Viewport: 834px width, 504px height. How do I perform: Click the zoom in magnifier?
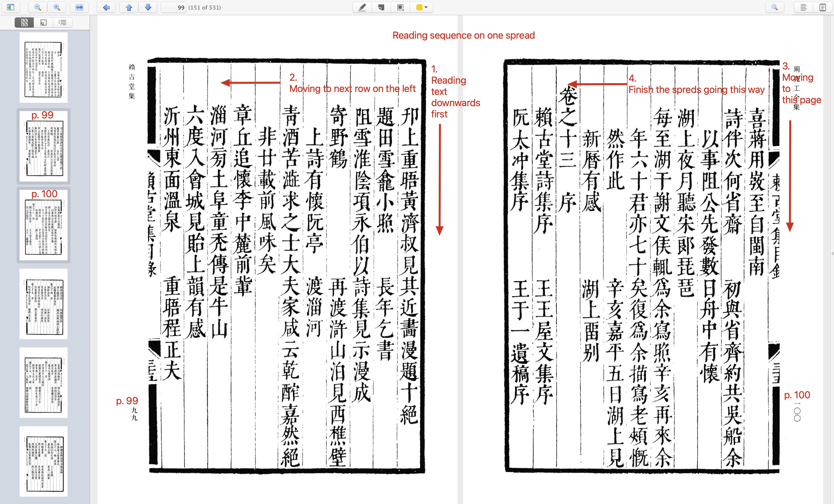tap(57, 7)
